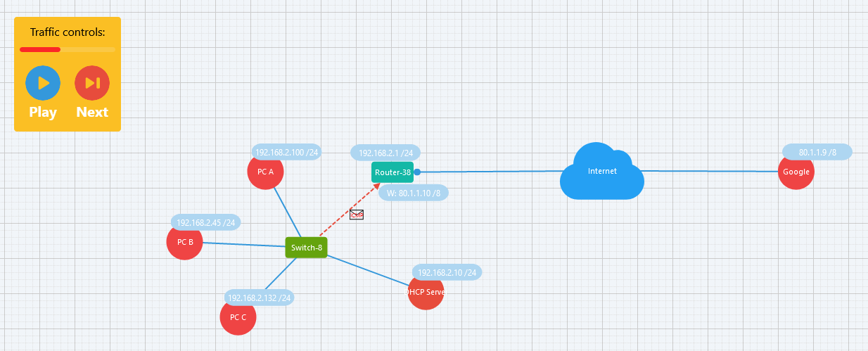Select the PC C node
This screenshot has width=868, height=351.
[238, 317]
